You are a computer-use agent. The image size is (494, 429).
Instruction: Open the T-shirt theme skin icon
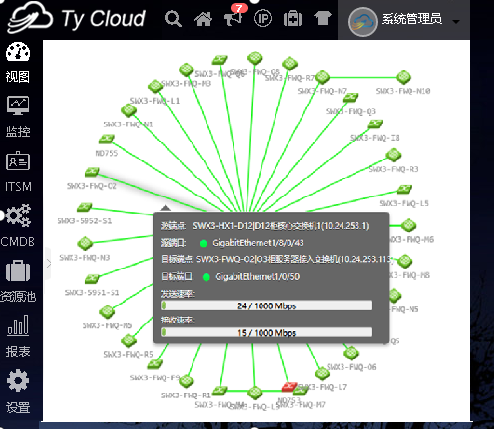323,18
